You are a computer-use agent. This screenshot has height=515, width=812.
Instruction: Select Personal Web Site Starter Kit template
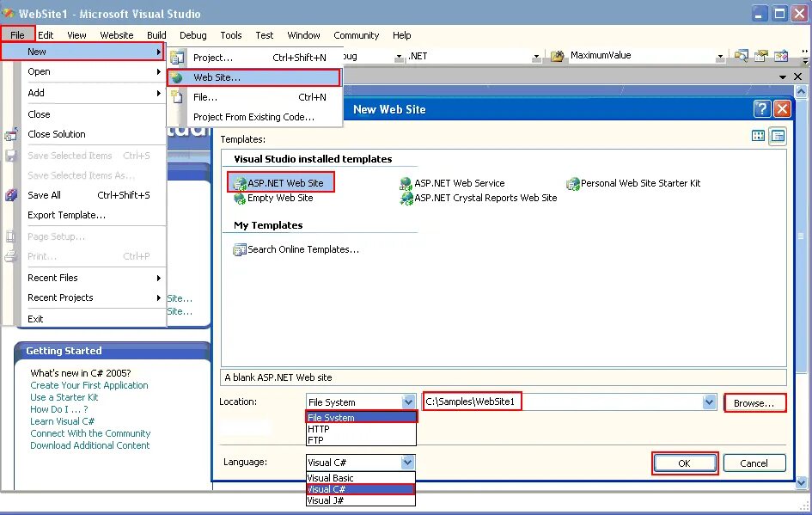[x=632, y=183]
